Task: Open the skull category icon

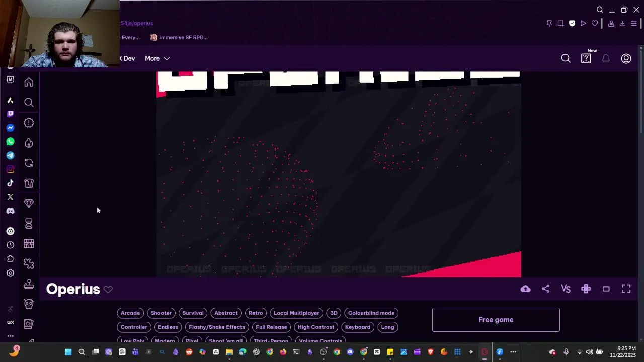Action: click(x=29, y=304)
